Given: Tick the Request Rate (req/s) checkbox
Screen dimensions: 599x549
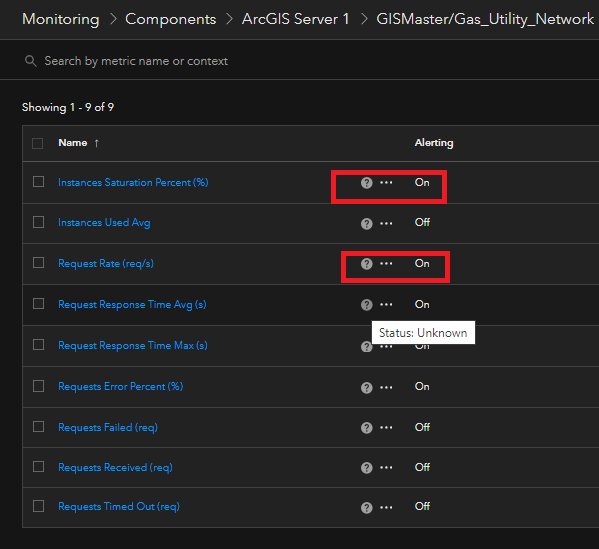Looking at the screenshot, I should click(38, 263).
